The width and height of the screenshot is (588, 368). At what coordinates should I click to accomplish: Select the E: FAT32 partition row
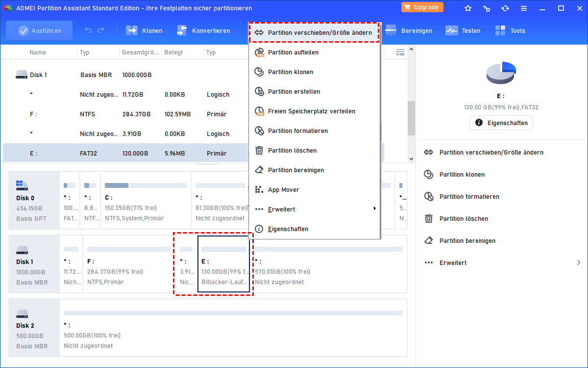pyautogui.click(x=125, y=154)
